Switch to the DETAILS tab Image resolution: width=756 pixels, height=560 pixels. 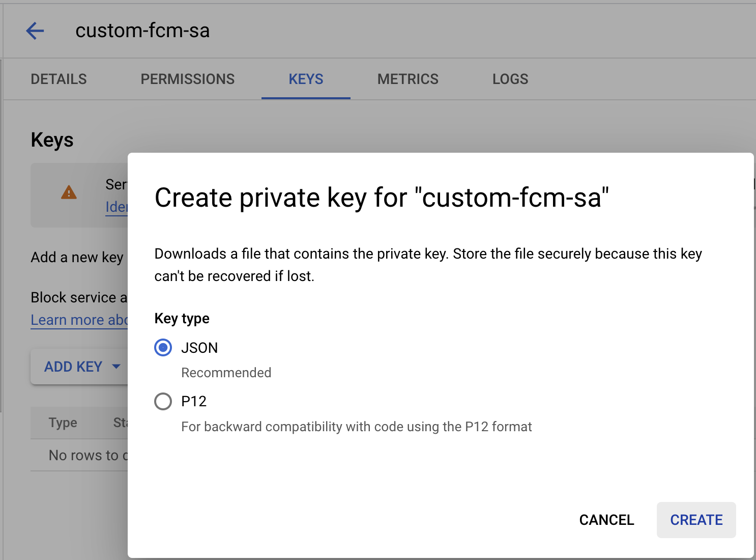[x=59, y=79]
